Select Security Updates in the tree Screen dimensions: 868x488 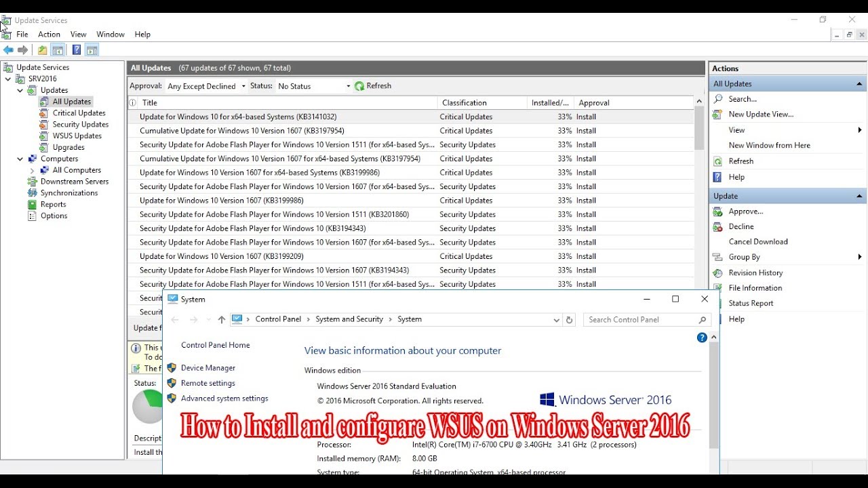pos(81,125)
